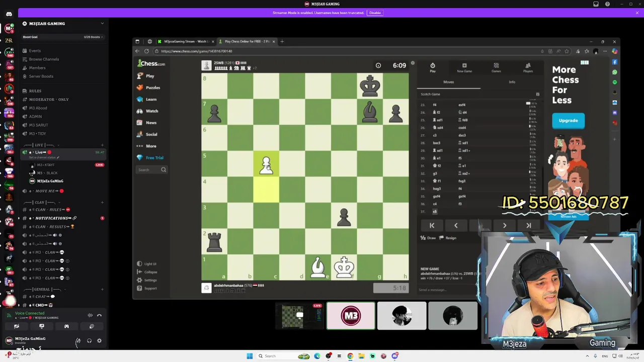Open the Players tab

[528, 68]
